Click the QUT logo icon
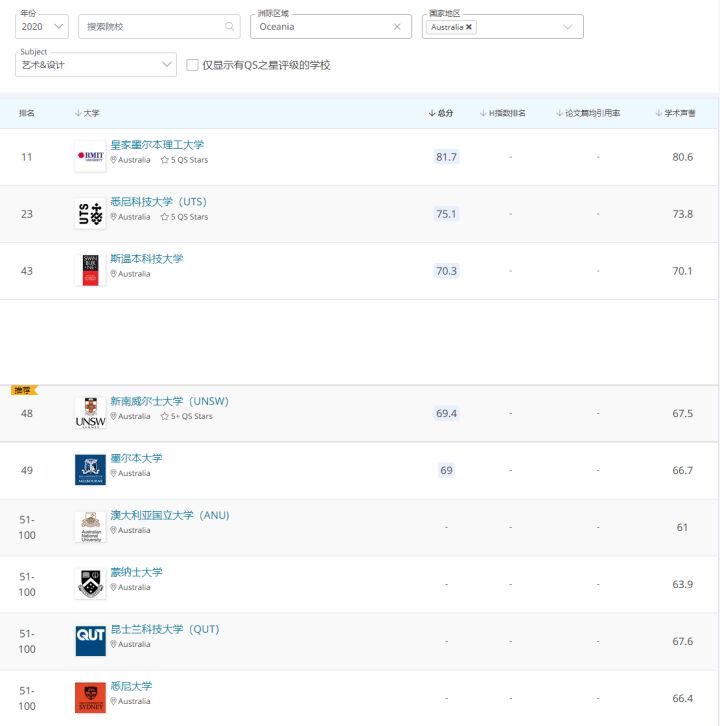720x726 pixels. (x=90, y=641)
